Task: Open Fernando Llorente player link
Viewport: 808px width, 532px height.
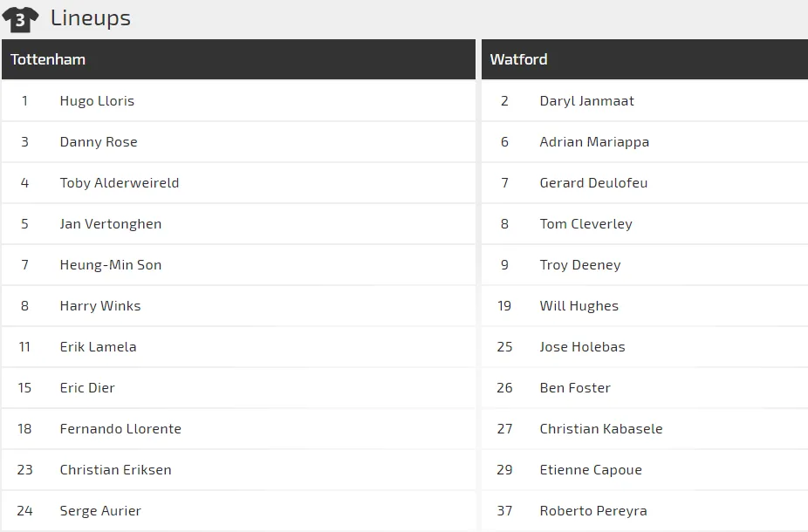Action: pos(120,429)
